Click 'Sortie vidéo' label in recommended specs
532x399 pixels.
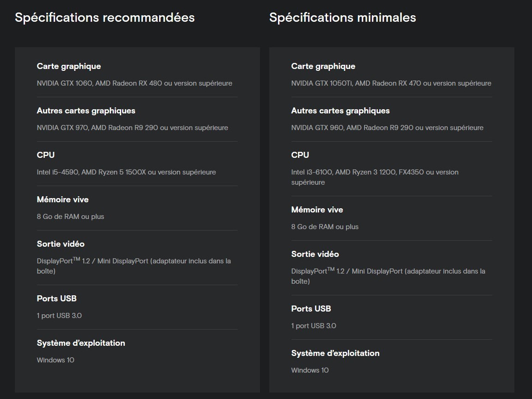[61, 244]
